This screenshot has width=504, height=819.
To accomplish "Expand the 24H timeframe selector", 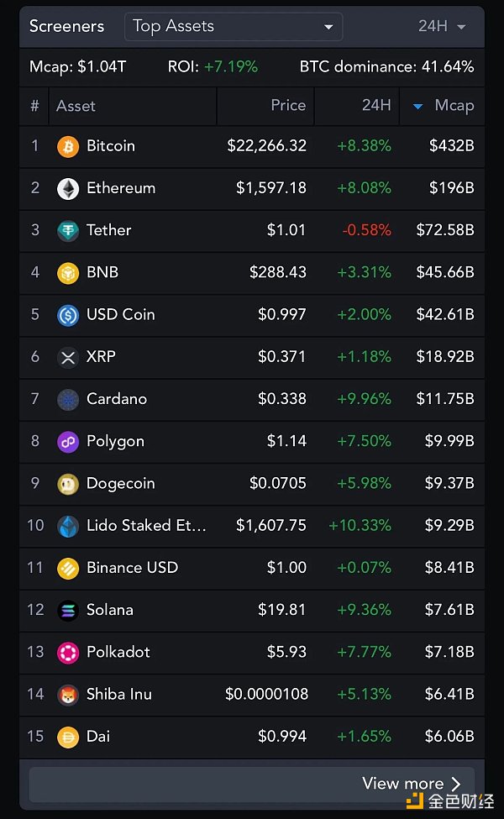I will click(x=442, y=26).
